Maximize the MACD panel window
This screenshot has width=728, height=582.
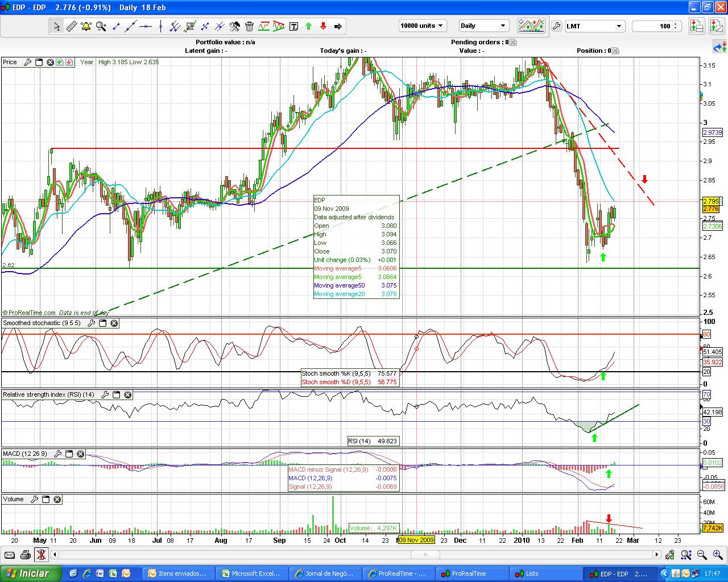tap(69, 454)
